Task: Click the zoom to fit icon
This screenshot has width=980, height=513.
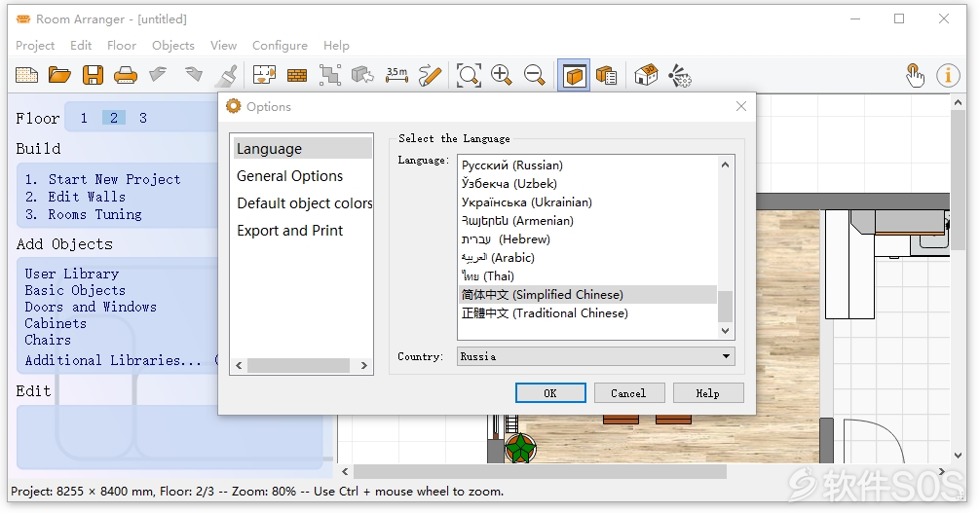Action: click(x=469, y=76)
